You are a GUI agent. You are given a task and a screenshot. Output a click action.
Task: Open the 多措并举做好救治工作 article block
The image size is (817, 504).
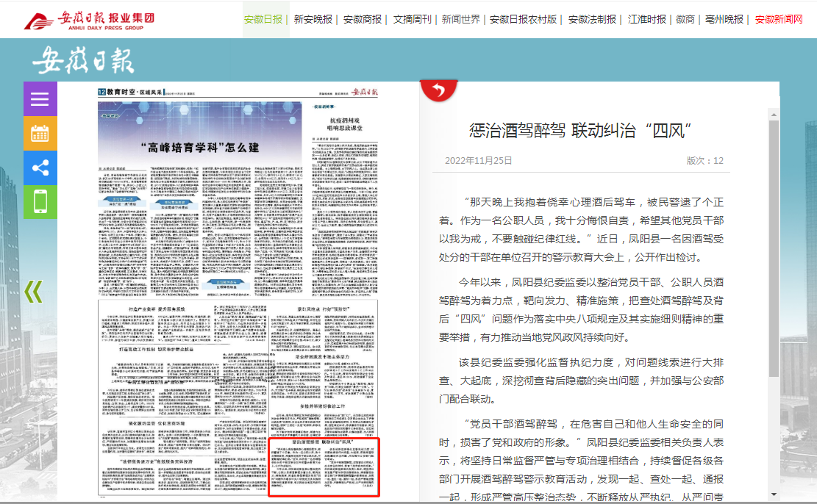pos(322,406)
